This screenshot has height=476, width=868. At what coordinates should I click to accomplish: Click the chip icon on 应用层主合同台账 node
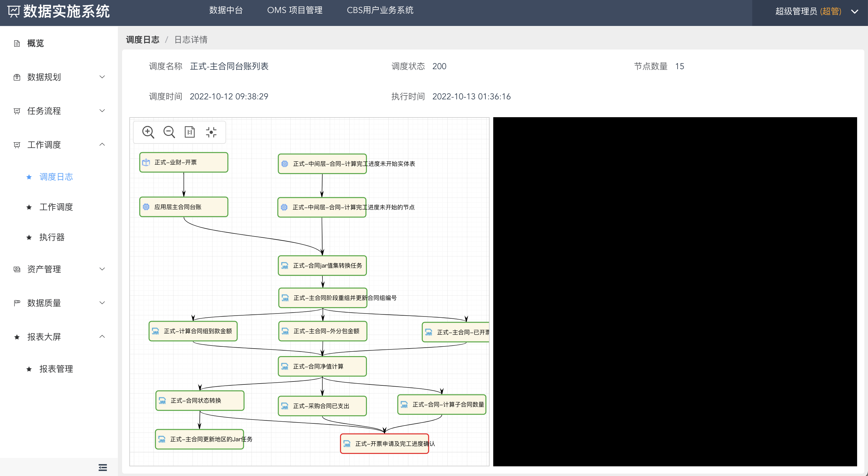(x=146, y=207)
